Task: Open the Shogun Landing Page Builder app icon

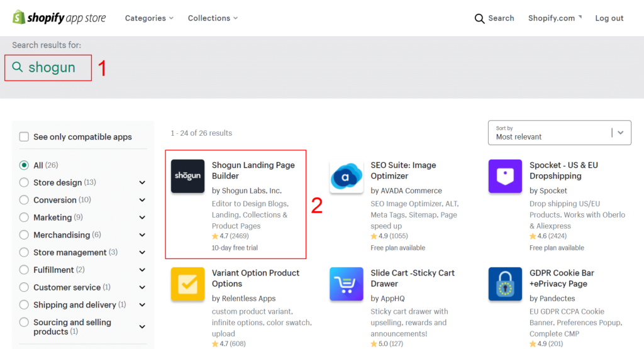Action: pyautogui.click(x=187, y=176)
